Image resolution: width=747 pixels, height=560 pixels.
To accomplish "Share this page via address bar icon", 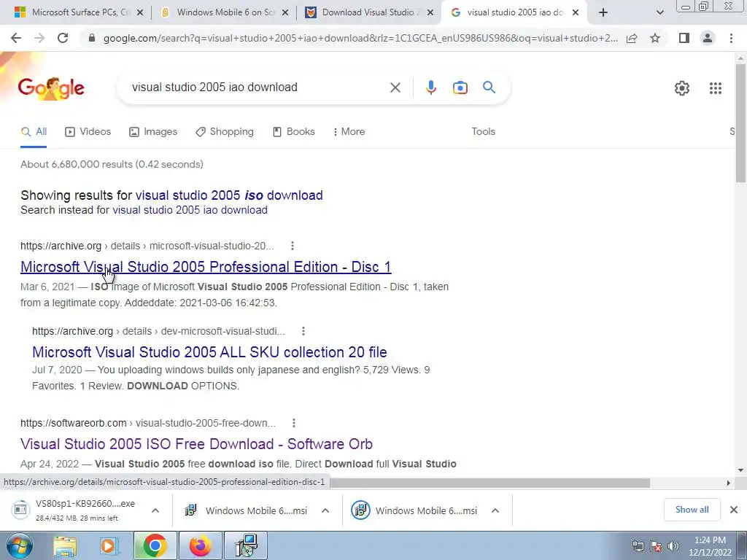I will coord(632,38).
